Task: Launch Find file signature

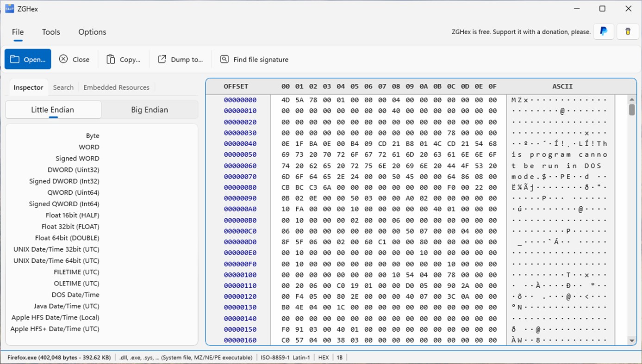Action: [254, 59]
